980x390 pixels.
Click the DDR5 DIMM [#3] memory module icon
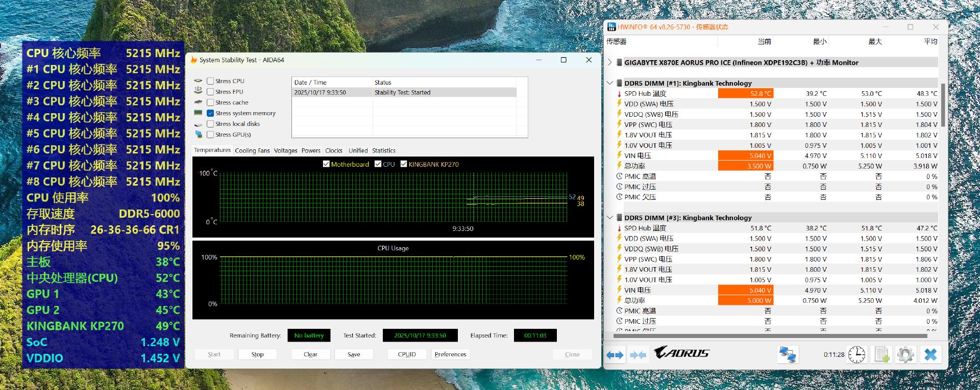618,218
